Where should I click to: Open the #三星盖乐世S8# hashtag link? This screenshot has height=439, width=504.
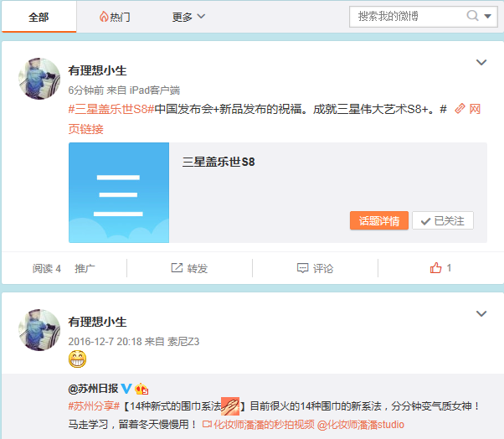point(111,109)
